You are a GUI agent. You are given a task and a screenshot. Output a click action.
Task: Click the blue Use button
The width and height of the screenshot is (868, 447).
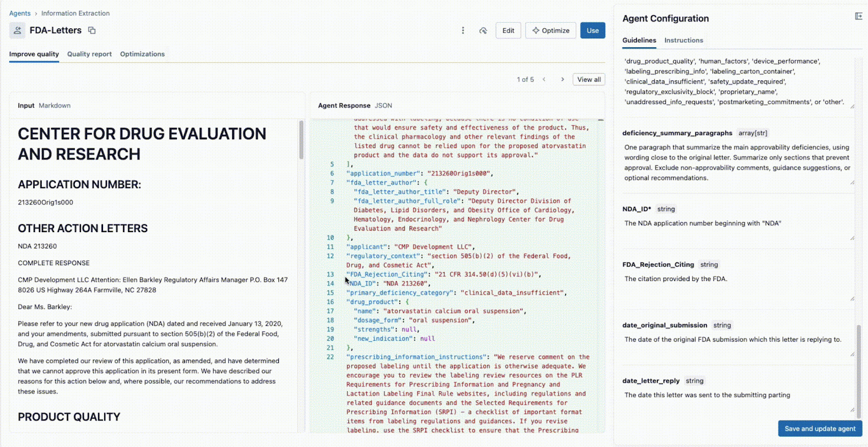tap(592, 30)
